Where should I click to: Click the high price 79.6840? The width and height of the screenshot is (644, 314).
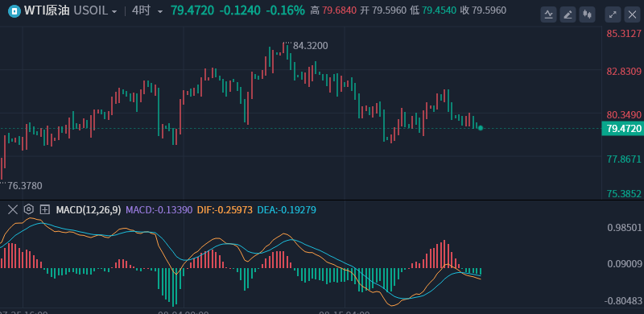pos(339,10)
